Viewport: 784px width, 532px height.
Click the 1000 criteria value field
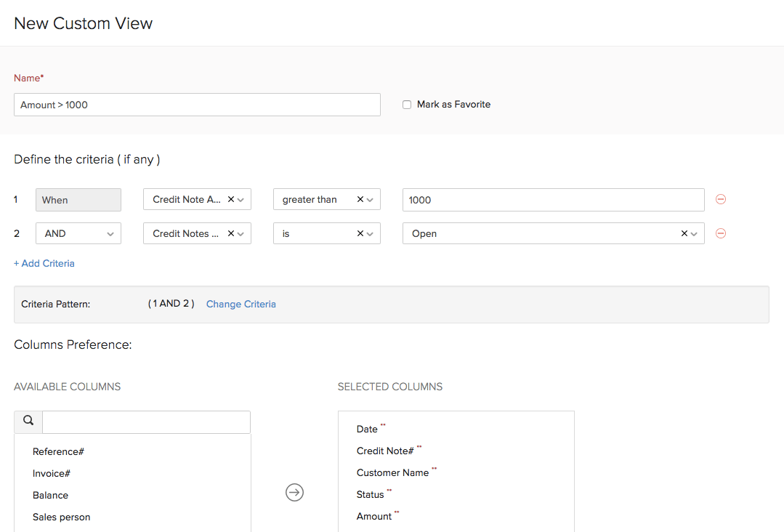pyautogui.click(x=553, y=199)
